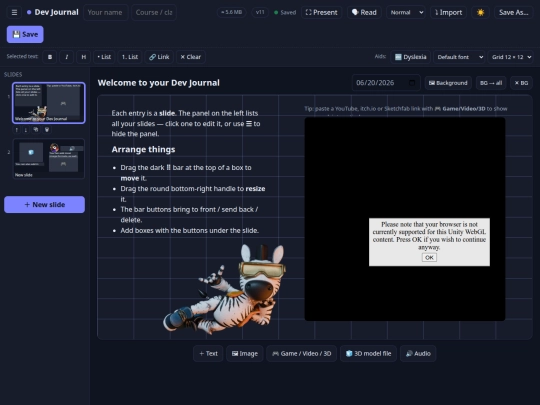Click the zebra astronaut image
The image size is (540, 405).
(225, 289)
